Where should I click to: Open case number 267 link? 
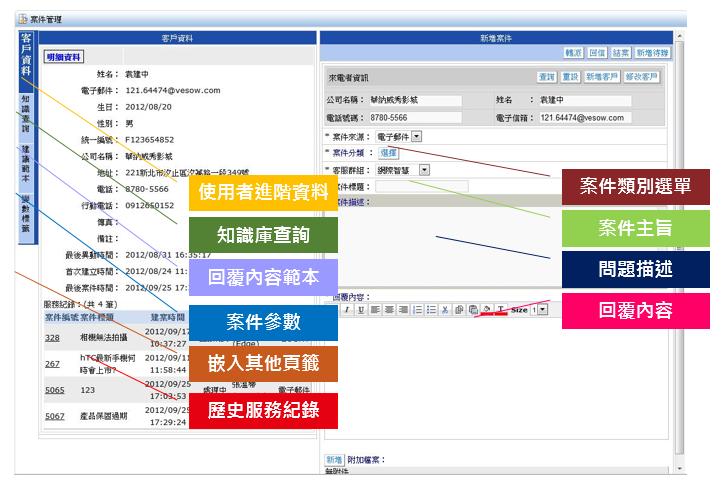(52, 364)
